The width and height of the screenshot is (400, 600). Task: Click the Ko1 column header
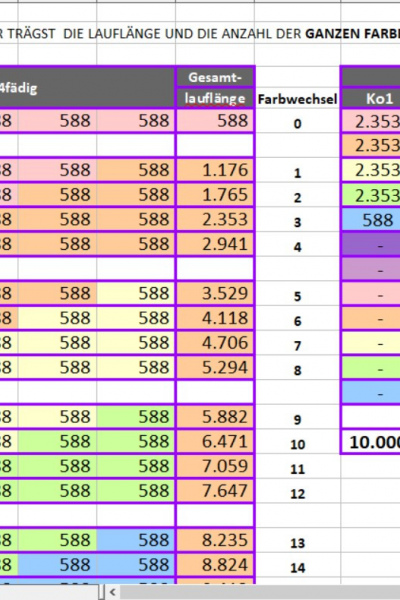[379, 99]
